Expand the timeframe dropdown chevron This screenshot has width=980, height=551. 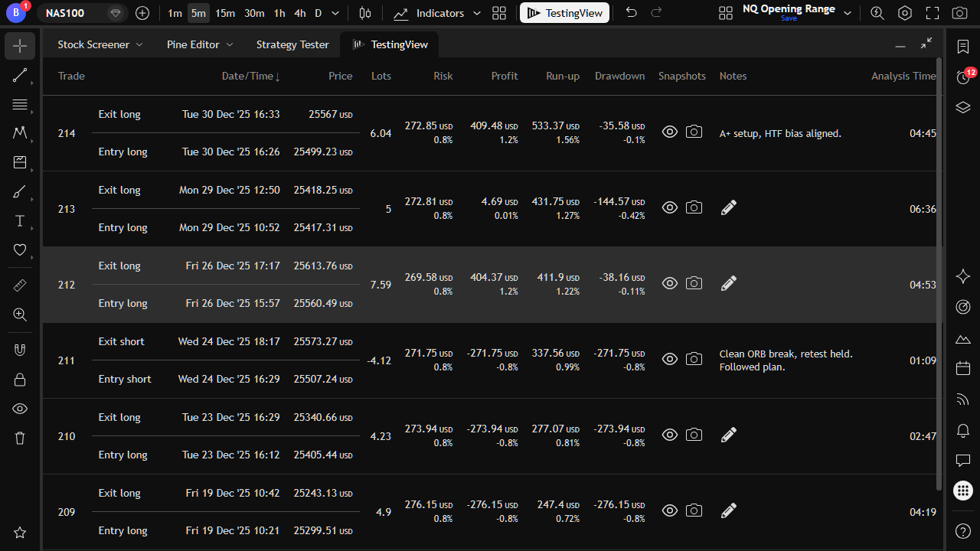click(x=335, y=13)
